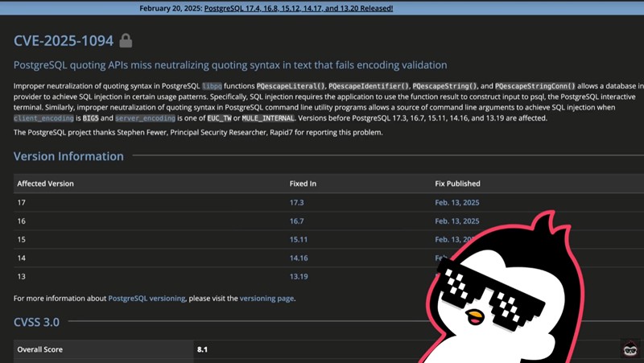Viewport: 644px width, 363px height.
Task: Click the small avatar icon in bottom corner
Action: [630, 349]
